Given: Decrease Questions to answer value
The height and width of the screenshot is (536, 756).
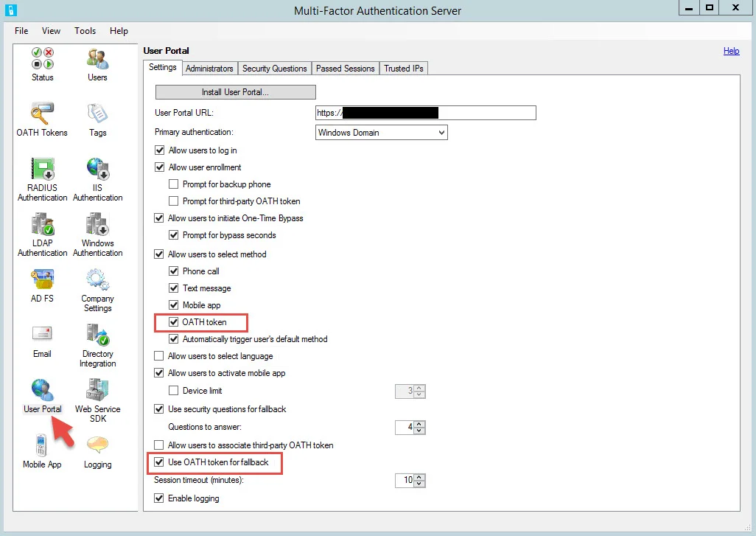Looking at the screenshot, I should (419, 431).
